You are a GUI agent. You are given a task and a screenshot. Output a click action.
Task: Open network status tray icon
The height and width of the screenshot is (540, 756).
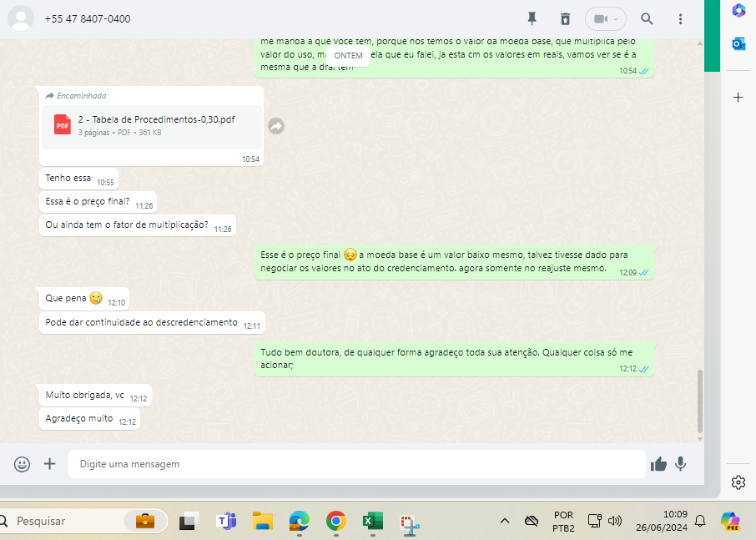[x=595, y=521]
